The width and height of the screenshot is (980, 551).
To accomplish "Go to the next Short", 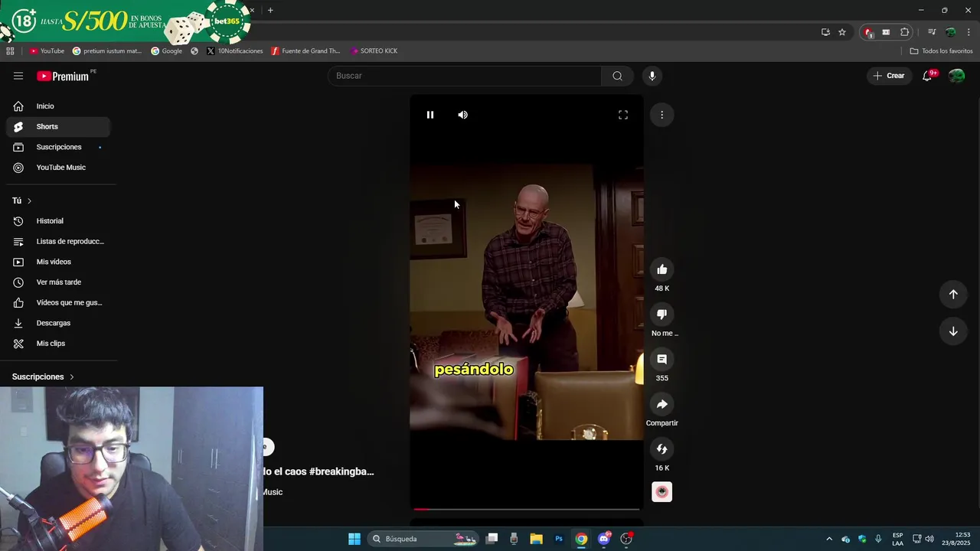I will click(x=953, y=331).
